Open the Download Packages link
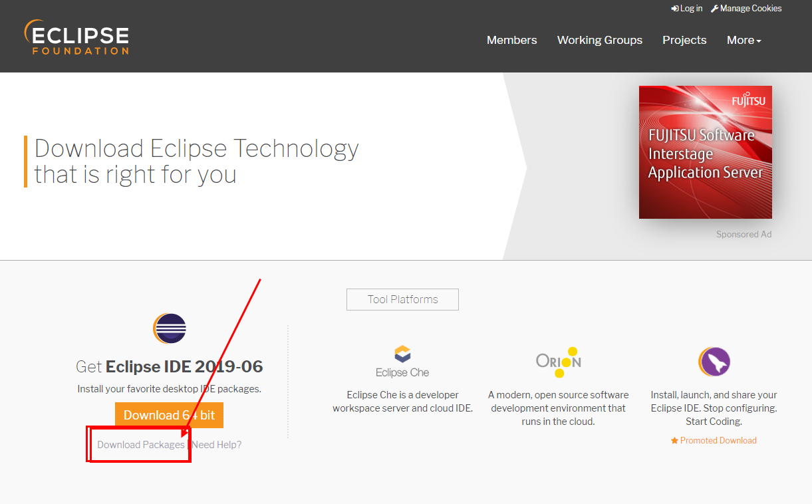 click(x=141, y=444)
